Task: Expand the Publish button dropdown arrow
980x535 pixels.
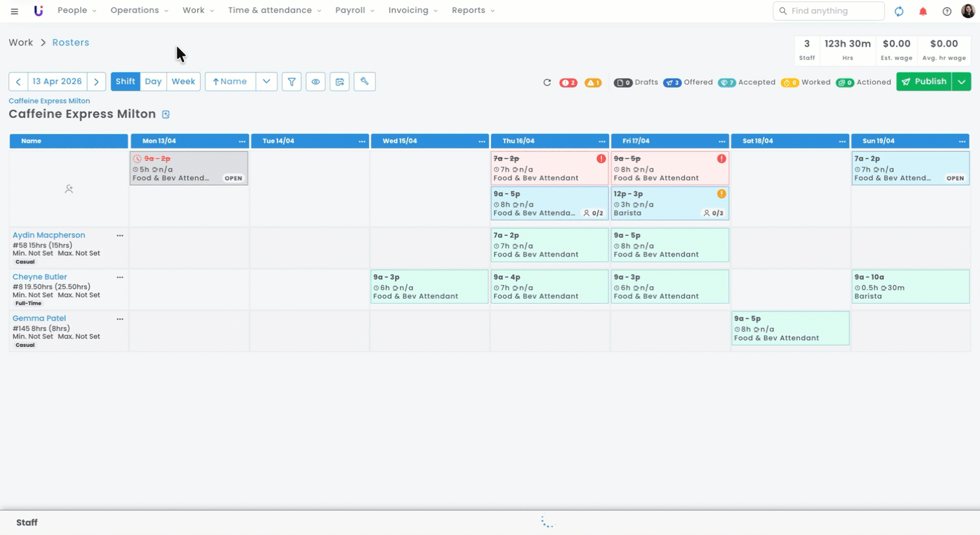Action: click(962, 82)
